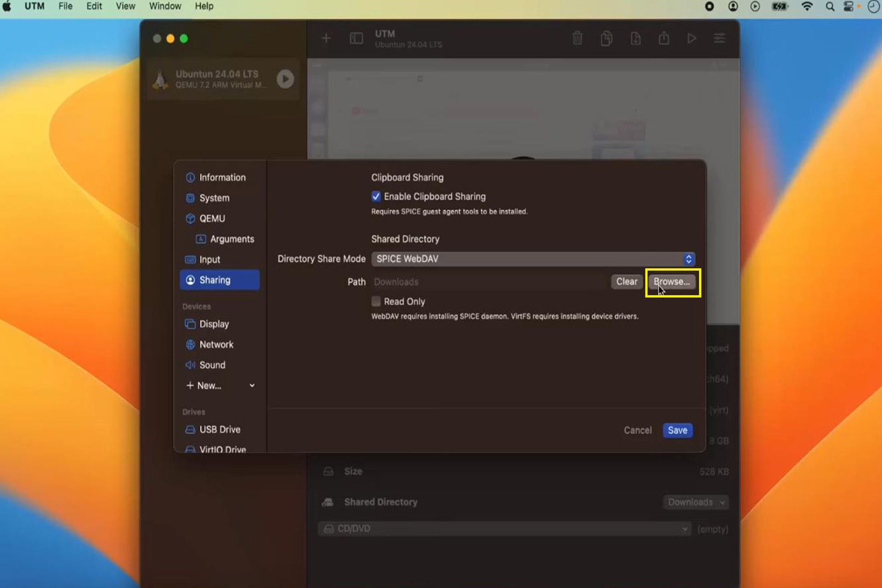Click the Input keyboard icon
The height and width of the screenshot is (588, 882).
190,260
